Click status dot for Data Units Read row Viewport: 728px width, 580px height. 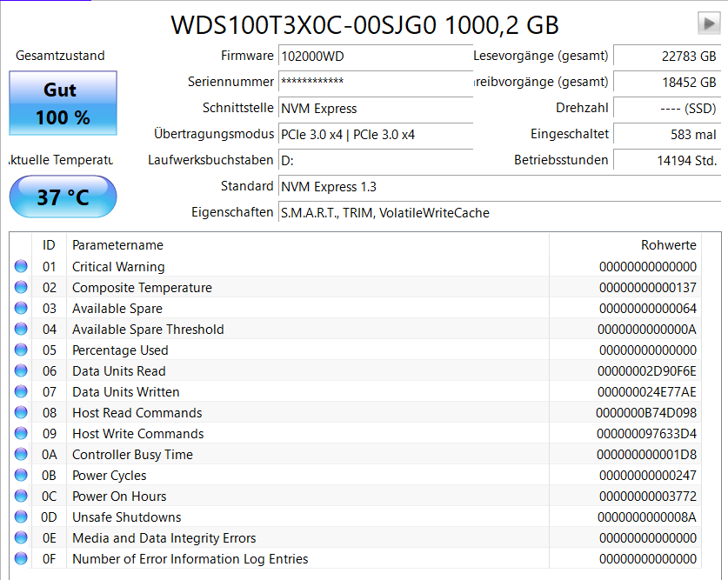point(21,370)
